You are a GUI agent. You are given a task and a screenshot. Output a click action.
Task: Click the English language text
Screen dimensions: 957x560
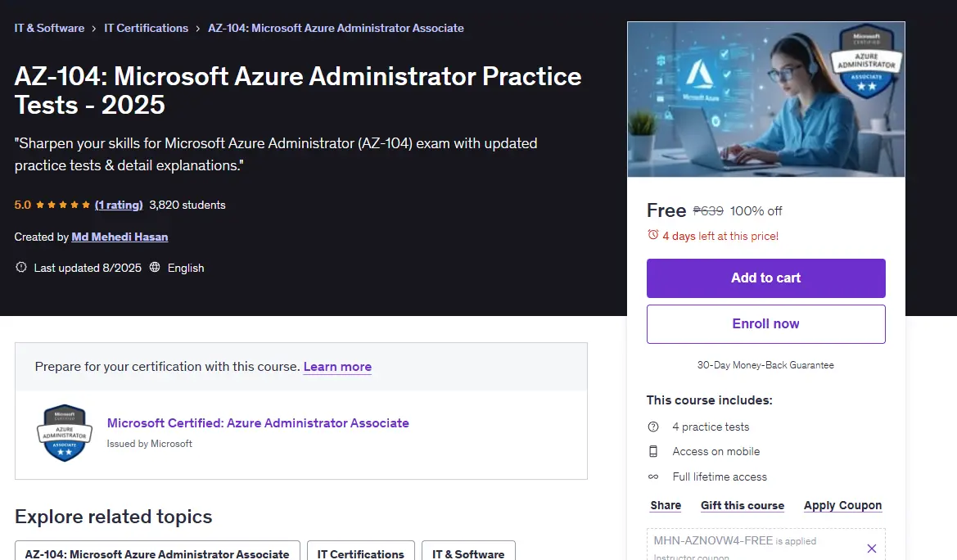coord(186,268)
